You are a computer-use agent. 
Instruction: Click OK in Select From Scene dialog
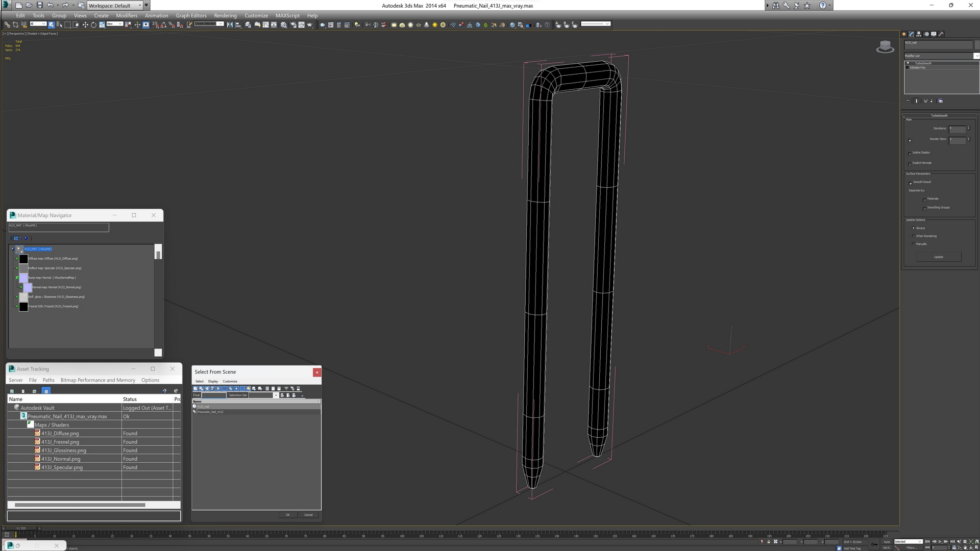[287, 515]
